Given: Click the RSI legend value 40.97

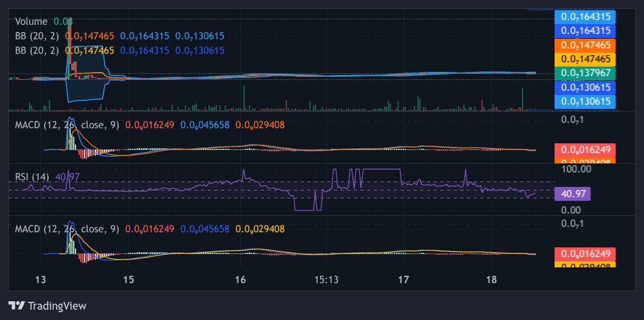Looking at the screenshot, I should coord(67,177).
